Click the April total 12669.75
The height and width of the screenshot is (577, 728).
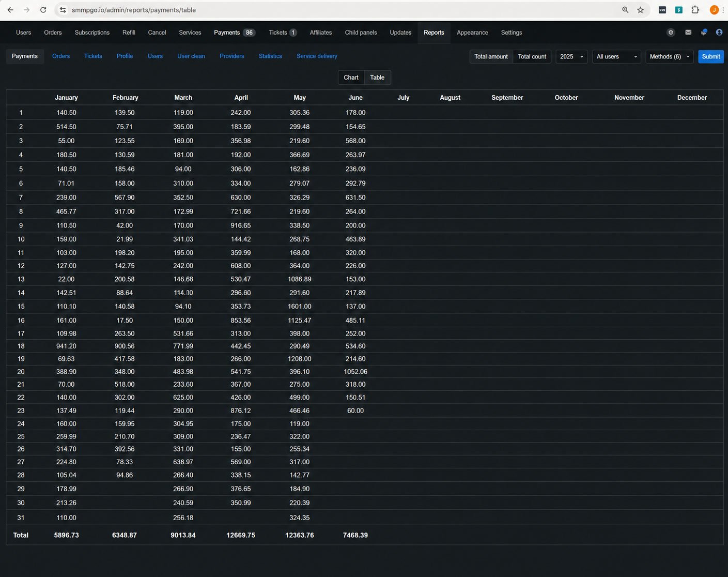pos(241,535)
